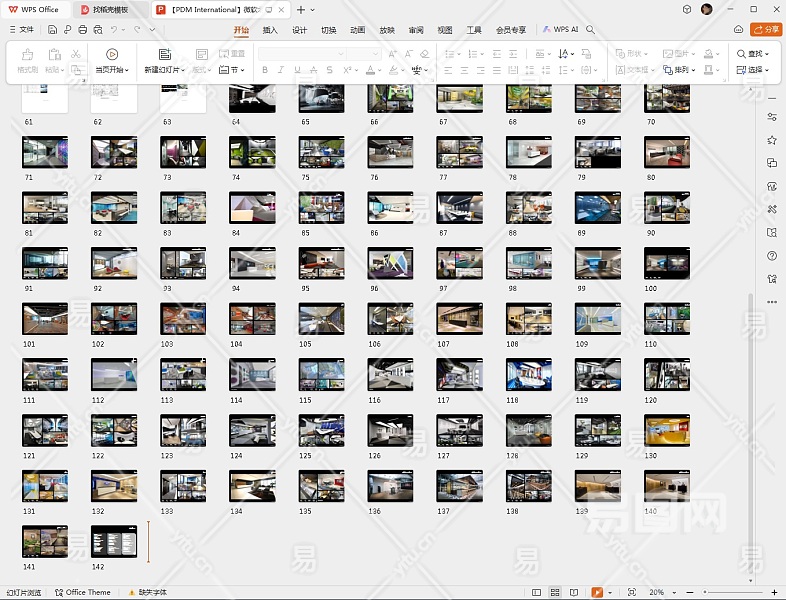Select slide thumbnail number 142

click(x=114, y=541)
